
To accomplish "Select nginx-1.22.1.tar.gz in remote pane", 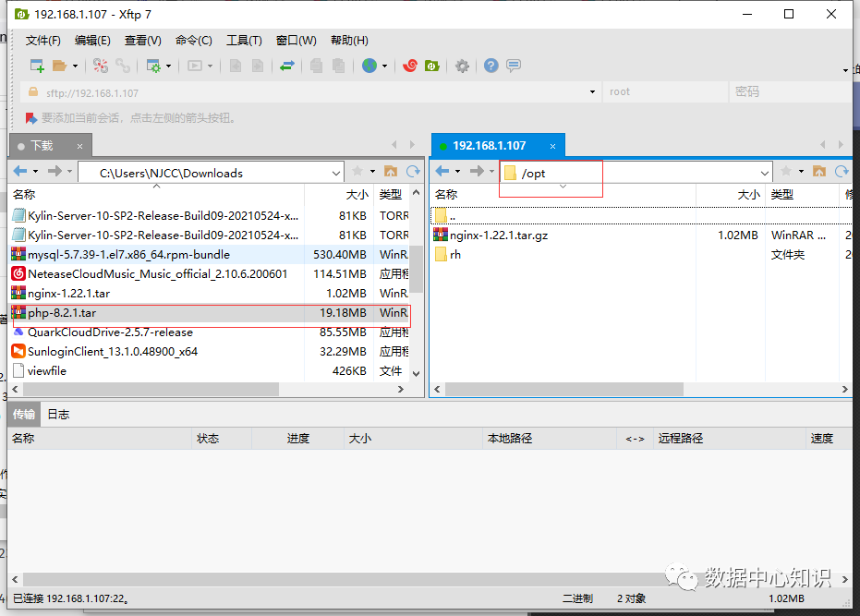I will (642, 236).
